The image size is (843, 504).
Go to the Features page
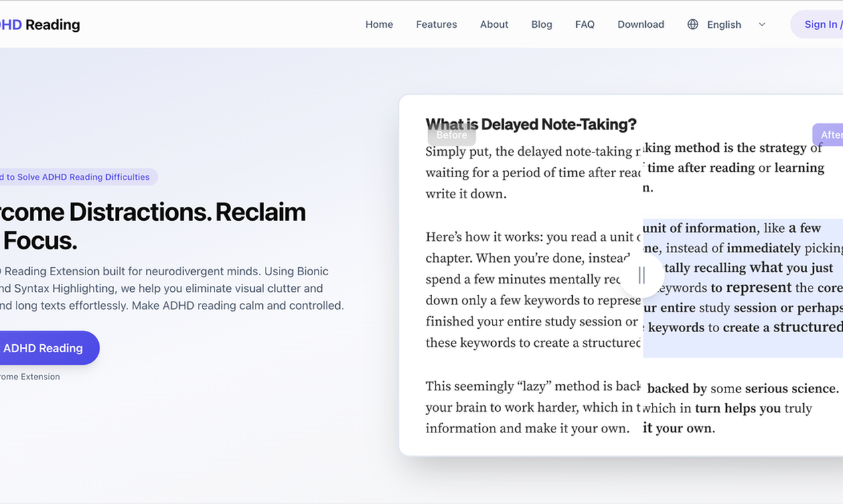tap(436, 25)
